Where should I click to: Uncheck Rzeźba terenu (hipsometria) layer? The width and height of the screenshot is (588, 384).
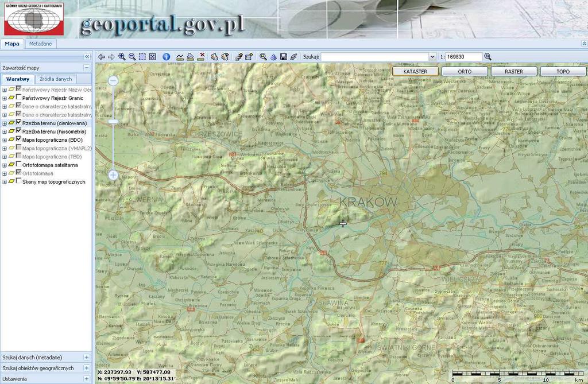(18, 131)
